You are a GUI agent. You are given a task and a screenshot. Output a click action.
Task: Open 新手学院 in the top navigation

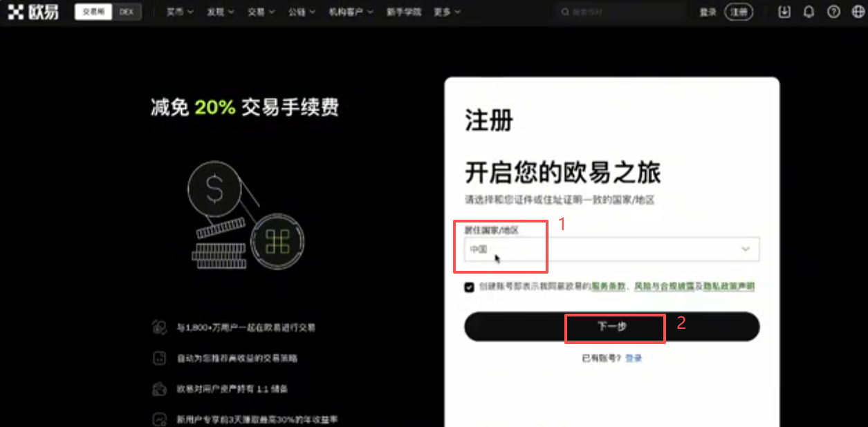(403, 12)
